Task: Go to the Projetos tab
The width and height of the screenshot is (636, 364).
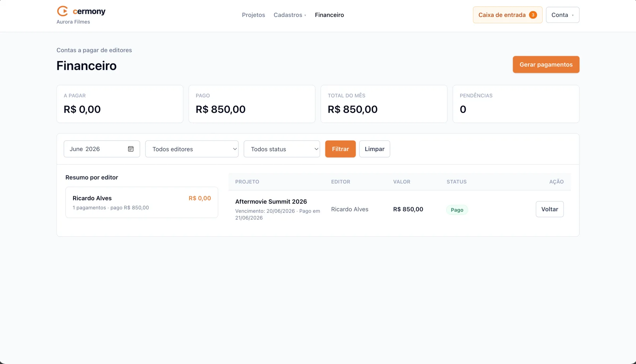Action: (253, 15)
